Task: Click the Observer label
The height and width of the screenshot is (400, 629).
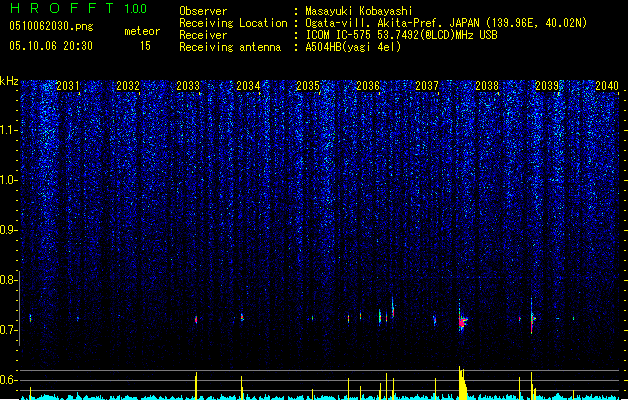Action: pos(203,11)
